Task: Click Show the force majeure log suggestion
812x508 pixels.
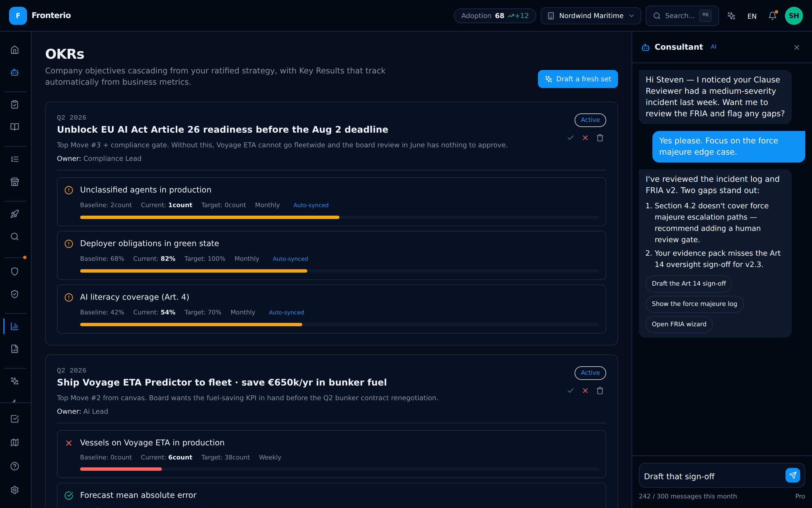Action: coord(694,304)
